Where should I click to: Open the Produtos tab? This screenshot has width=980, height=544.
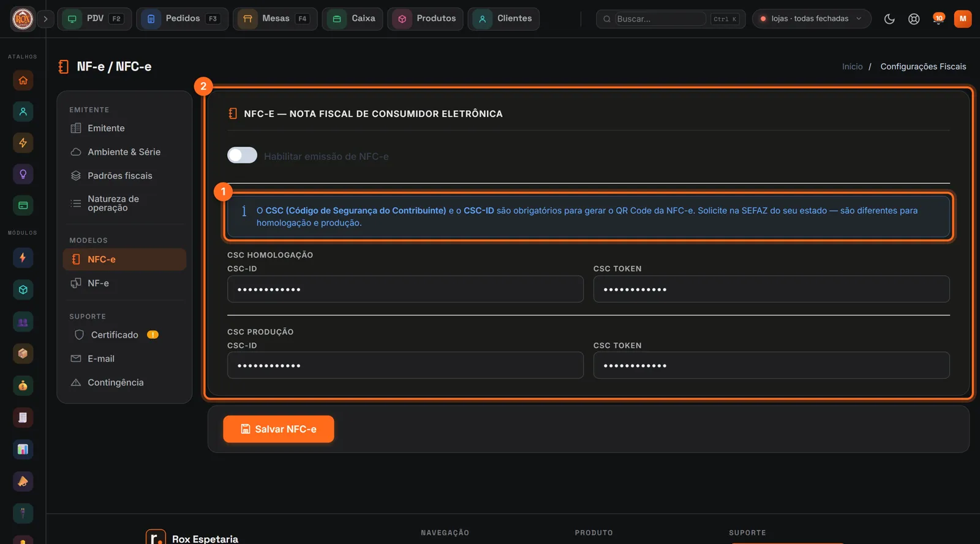coord(425,19)
